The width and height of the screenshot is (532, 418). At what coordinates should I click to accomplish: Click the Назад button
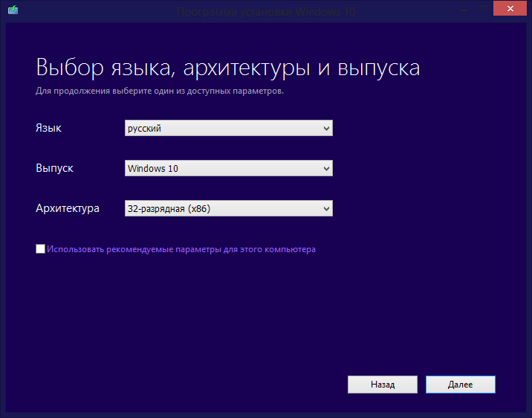tap(383, 385)
